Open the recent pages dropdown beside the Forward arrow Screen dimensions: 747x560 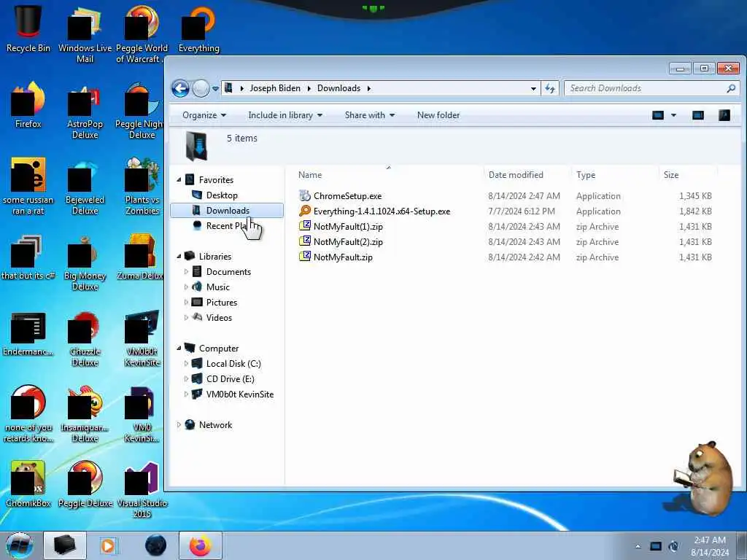click(x=215, y=88)
